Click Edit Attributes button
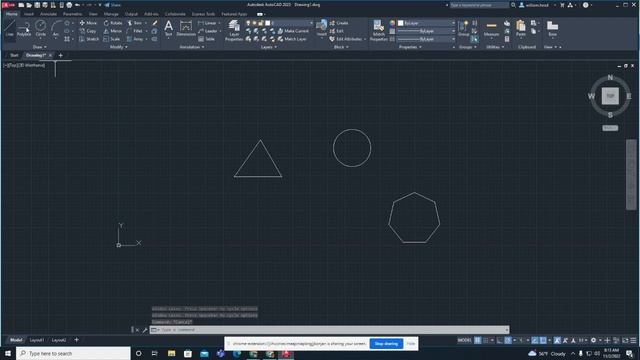This screenshot has width=640, height=360. coord(346,39)
